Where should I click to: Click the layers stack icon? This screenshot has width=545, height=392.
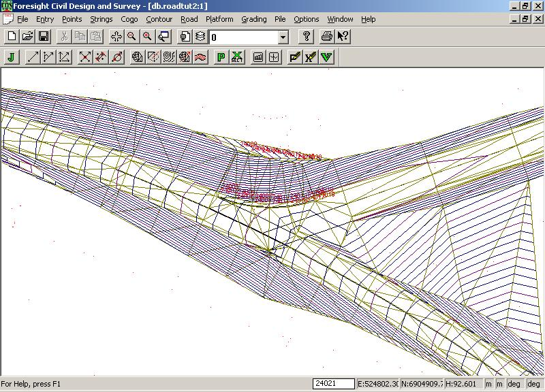click(200, 37)
